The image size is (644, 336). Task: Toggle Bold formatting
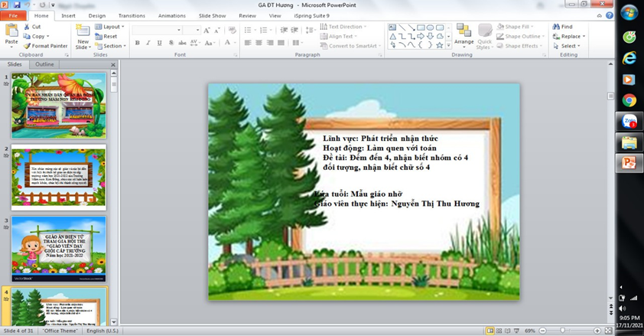pos(137,44)
